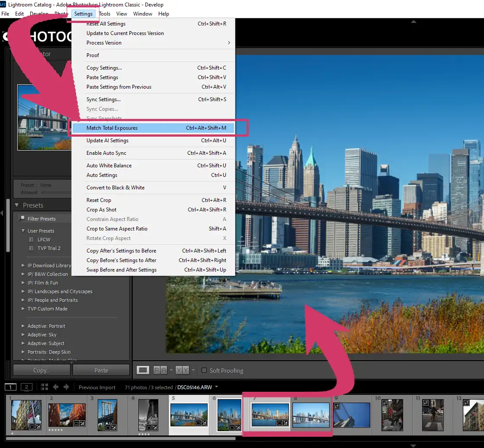Screen dimensions: 484x448
Task: Expand the Adaptive: Sky preset group
Action: click(23, 335)
